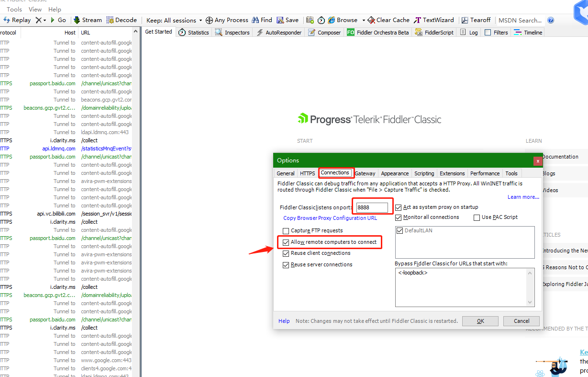Image resolution: width=588 pixels, height=377 pixels.
Task: Click the camera screenshot toolbar icon
Action: tap(310, 20)
